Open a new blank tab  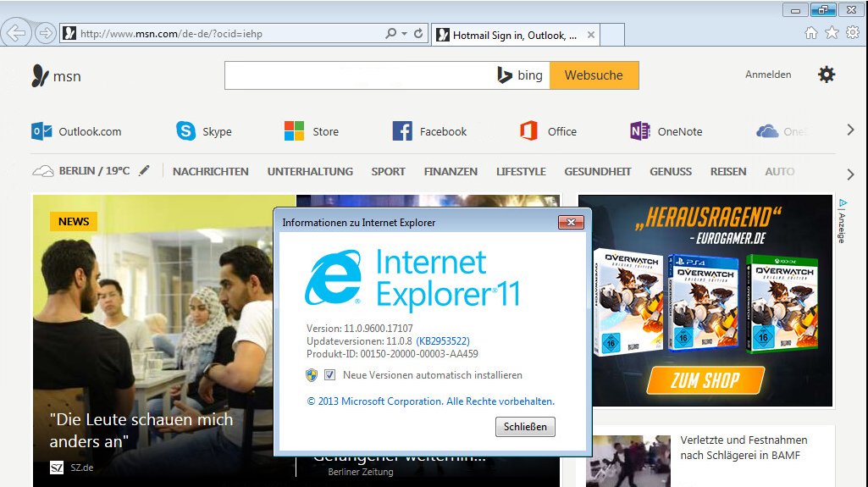point(612,35)
